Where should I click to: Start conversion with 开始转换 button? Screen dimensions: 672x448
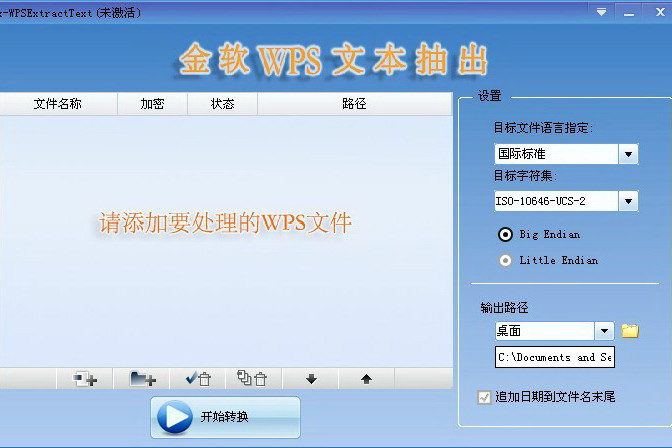[225, 417]
